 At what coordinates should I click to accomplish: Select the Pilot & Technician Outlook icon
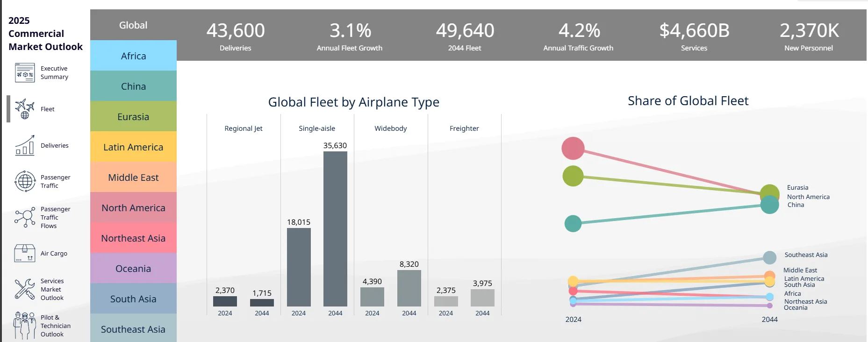pyautogui.click(x=25, y=326)
